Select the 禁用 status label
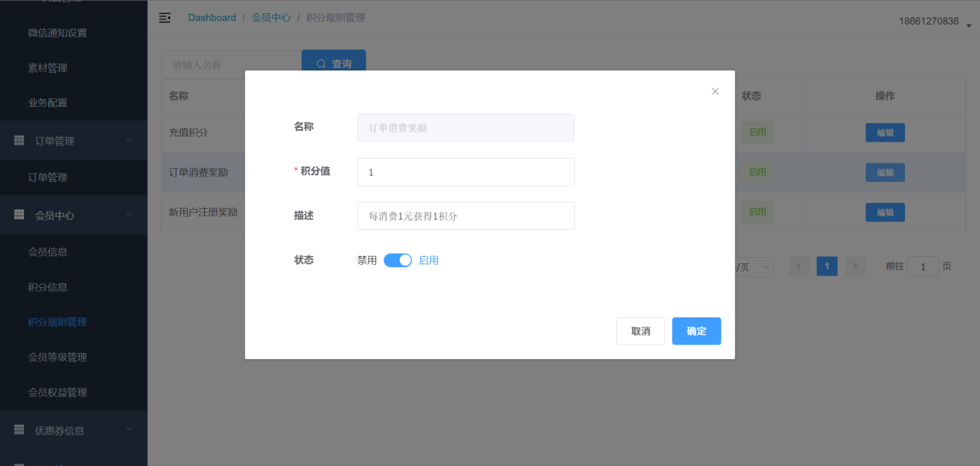Viewport: 980px width, 466px height. [367, 260]
